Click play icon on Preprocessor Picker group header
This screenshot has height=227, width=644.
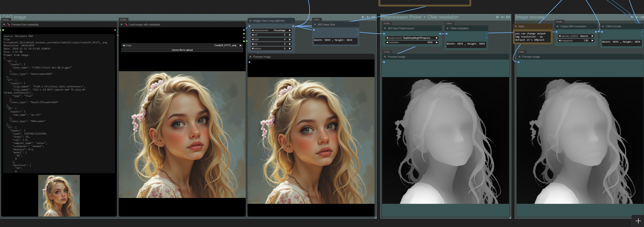[498, 17]
